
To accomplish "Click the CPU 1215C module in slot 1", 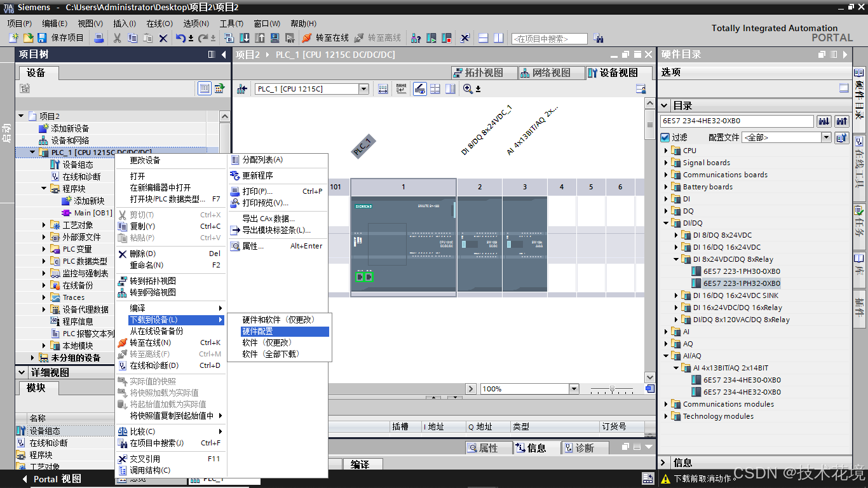I will [403, 245].
